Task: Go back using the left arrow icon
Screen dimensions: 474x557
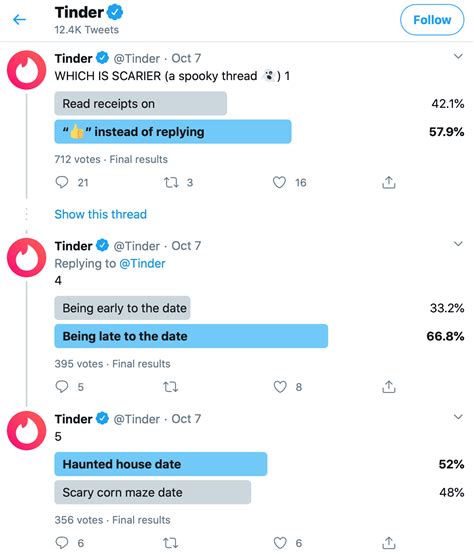Action: (x=20, y=19)
